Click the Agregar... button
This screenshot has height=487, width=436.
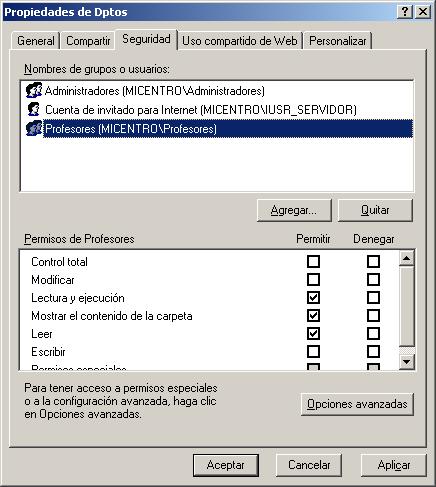294,210
